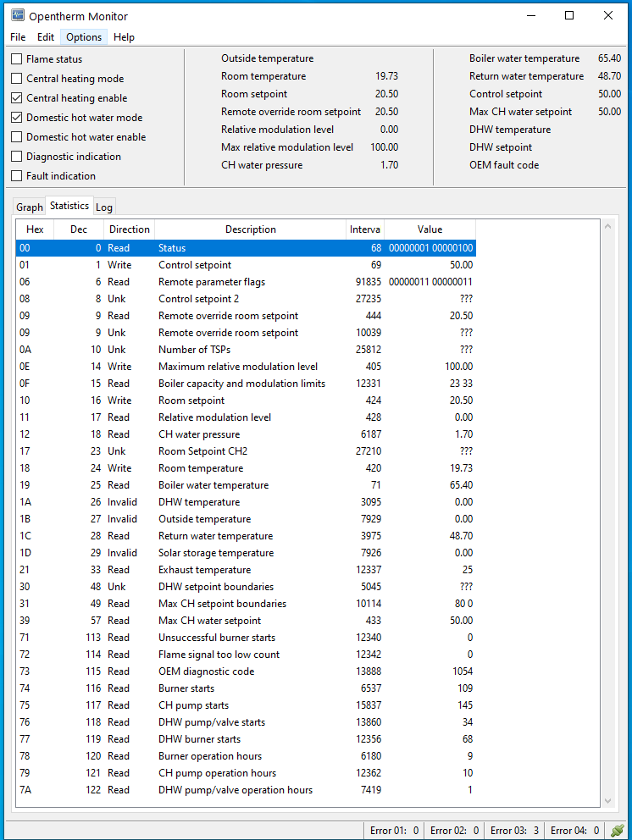Select the Control setpoint 2 row
This screenshot has height=840, width=632.
[x=246, y=299]
